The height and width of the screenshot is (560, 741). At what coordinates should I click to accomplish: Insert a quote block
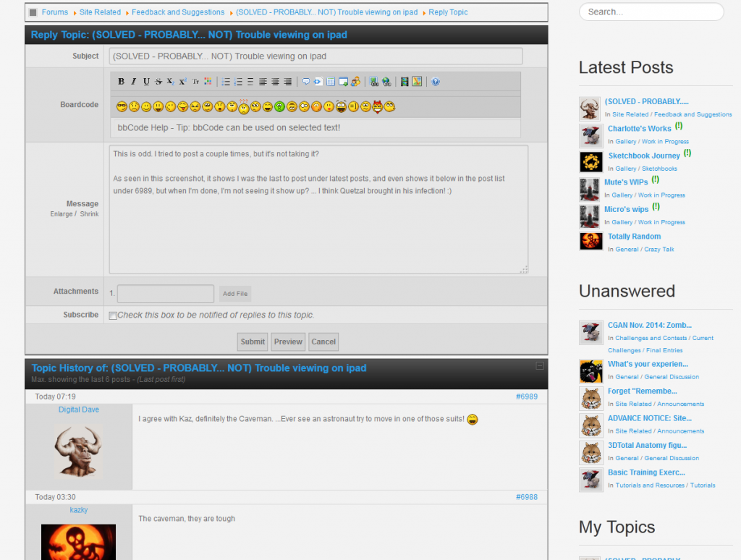coord(306,82)
